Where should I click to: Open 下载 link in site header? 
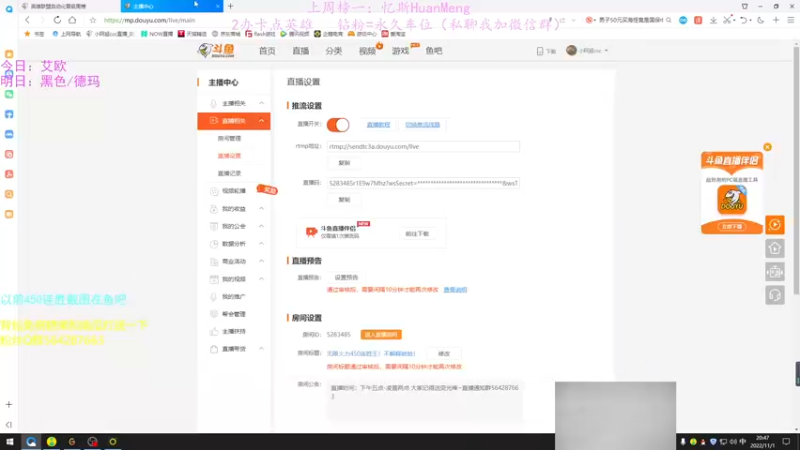point(546,51)
